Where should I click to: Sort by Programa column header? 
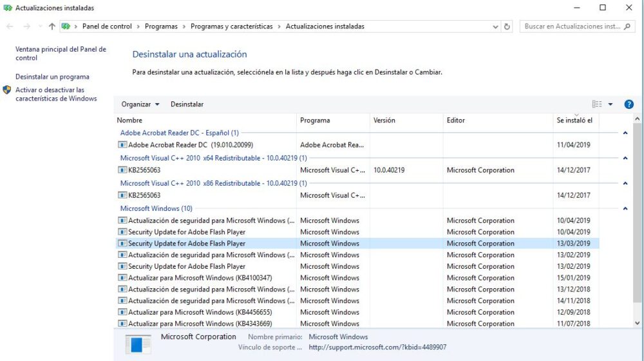pos(333,121)
